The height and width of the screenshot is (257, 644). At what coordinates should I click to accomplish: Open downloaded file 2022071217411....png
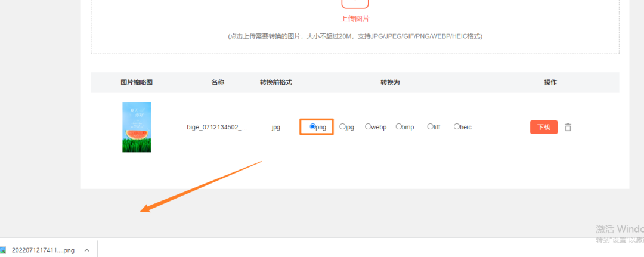(x=43, y=250)
